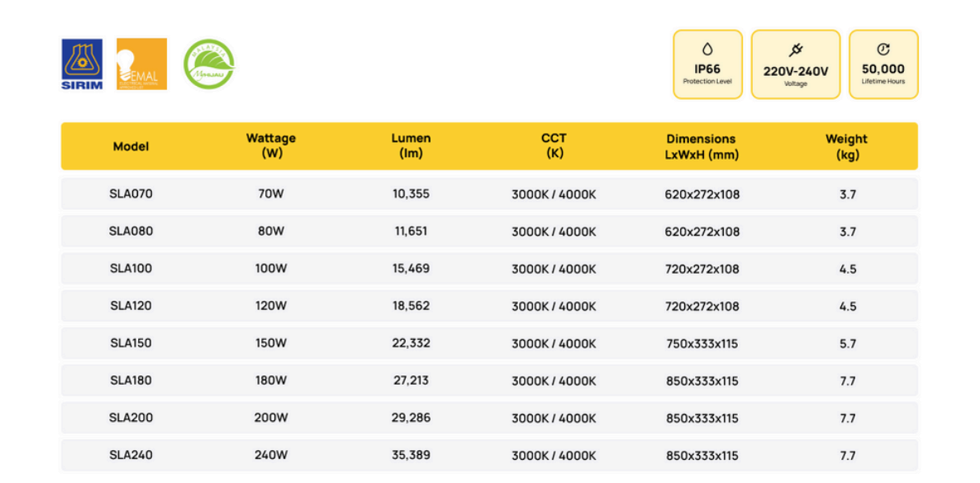Click the 200W wattage cell

pos(271,418)
